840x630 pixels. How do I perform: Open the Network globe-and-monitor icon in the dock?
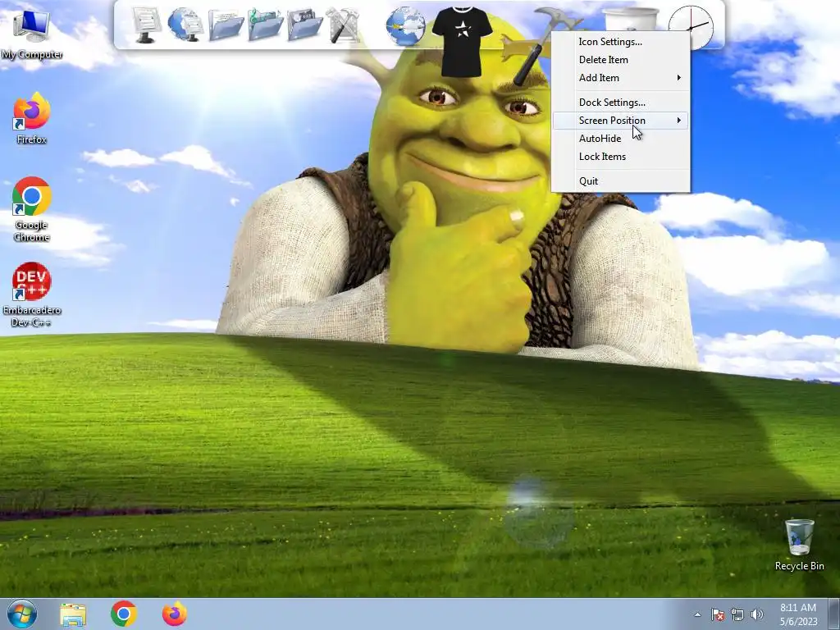185,25
